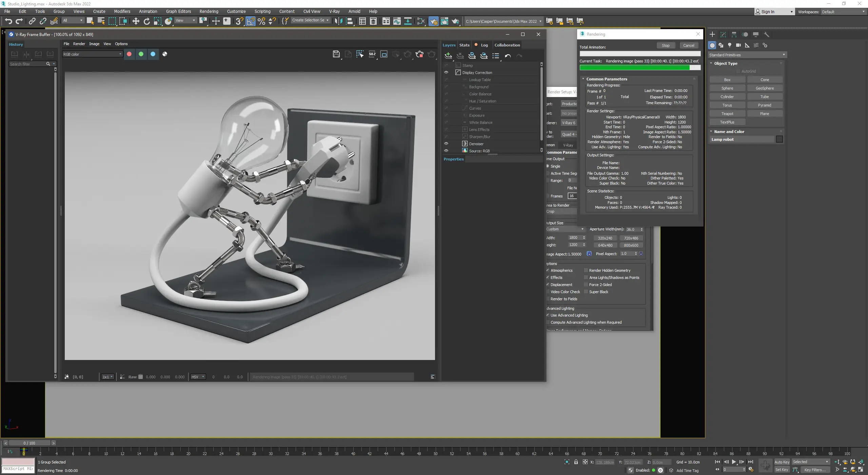Viewport: 868px width, 475px height.
Task: Enable the Render Hidden Geometry checkbox
Action: point(586,270)
